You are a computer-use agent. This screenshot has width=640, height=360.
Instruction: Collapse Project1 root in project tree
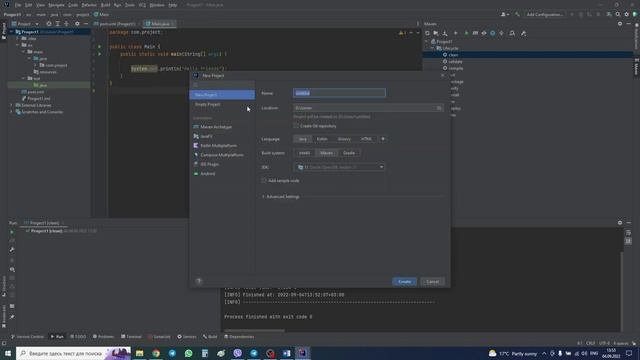pyautogui.click(x=11, y=32)
